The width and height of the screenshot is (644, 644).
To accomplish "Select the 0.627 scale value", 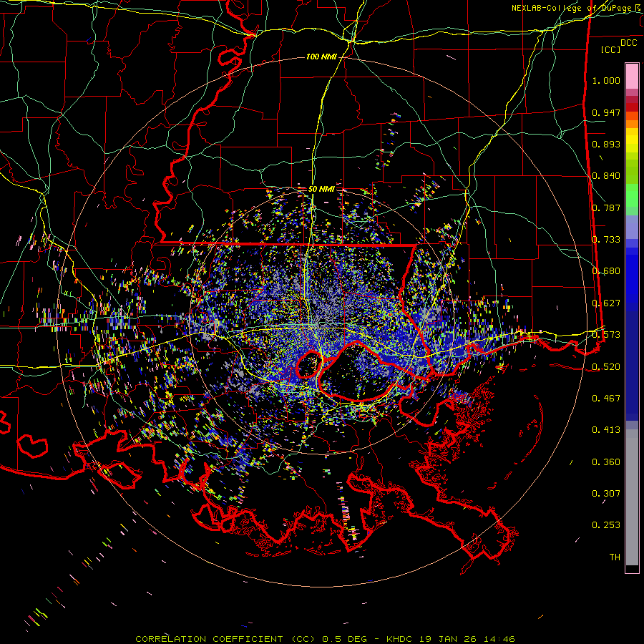I will pyautogui.click(x=606, y=303).
